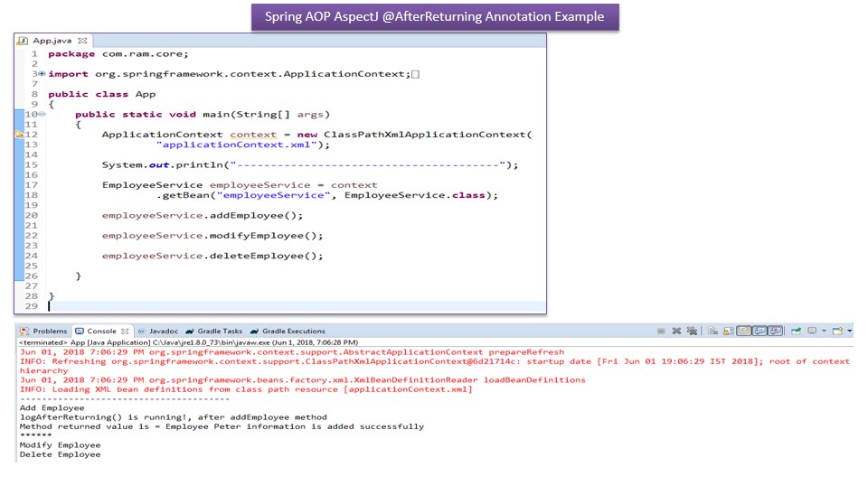Open the Open Console dropdown arrow
This screenshot has width=868, height=477.
850,331
